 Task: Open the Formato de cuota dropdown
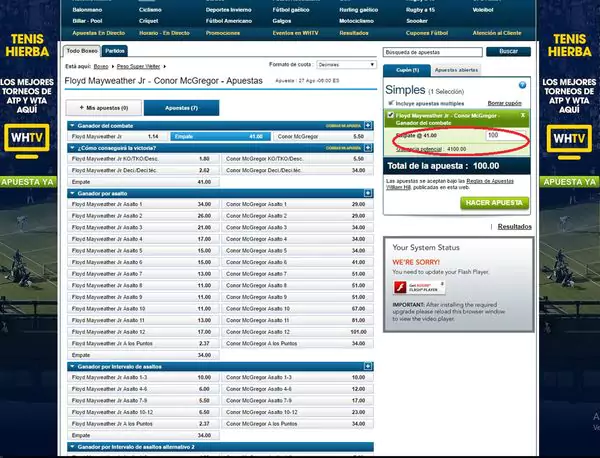346,65
